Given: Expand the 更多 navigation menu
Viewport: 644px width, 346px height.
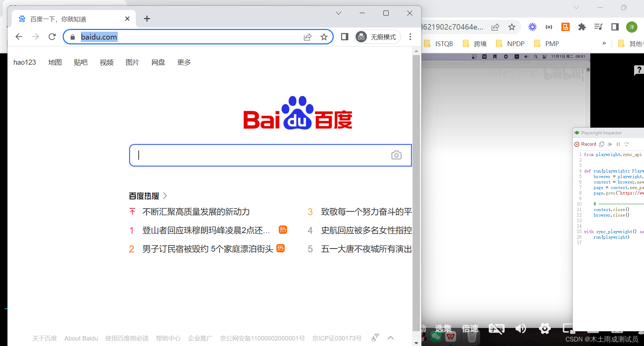Looking at the screenshot, I should (x=184, y=62).
